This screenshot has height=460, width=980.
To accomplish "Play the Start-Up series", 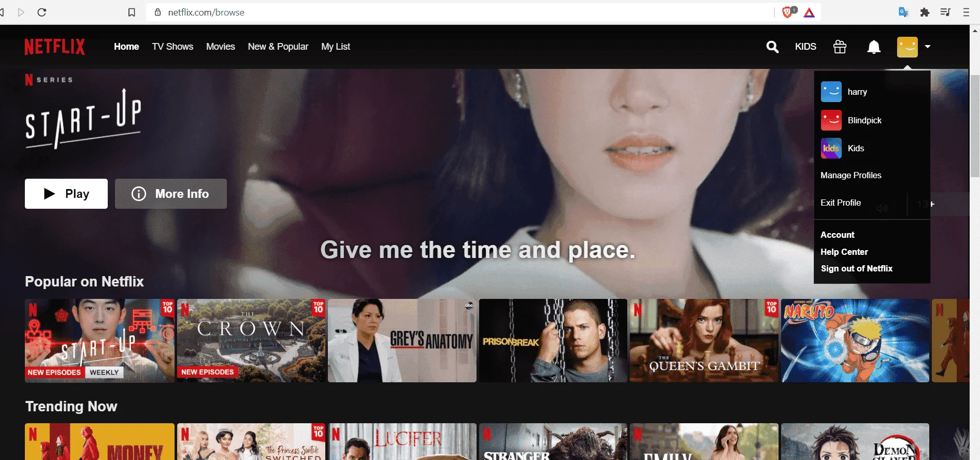I will tap(66, 194).
